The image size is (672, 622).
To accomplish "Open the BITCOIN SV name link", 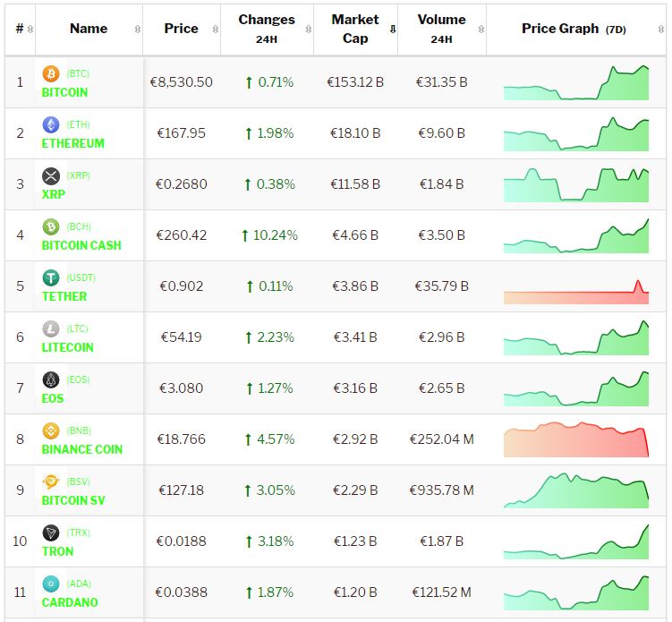I will point(73,500).
